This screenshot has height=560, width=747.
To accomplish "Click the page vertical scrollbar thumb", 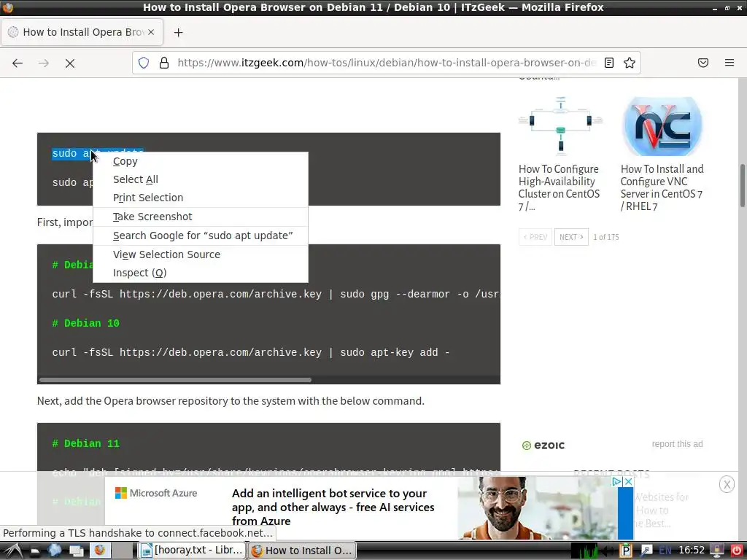I will 742,185.
